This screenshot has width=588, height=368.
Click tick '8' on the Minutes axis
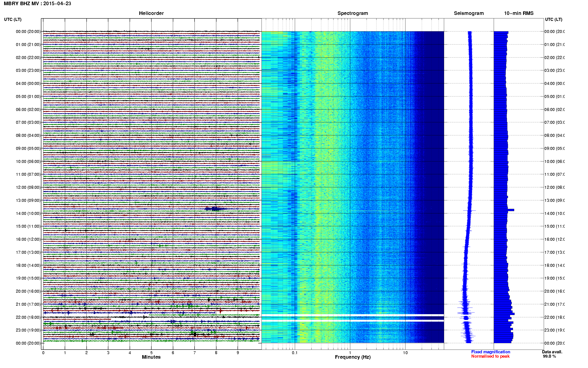(x=216, y=353)
